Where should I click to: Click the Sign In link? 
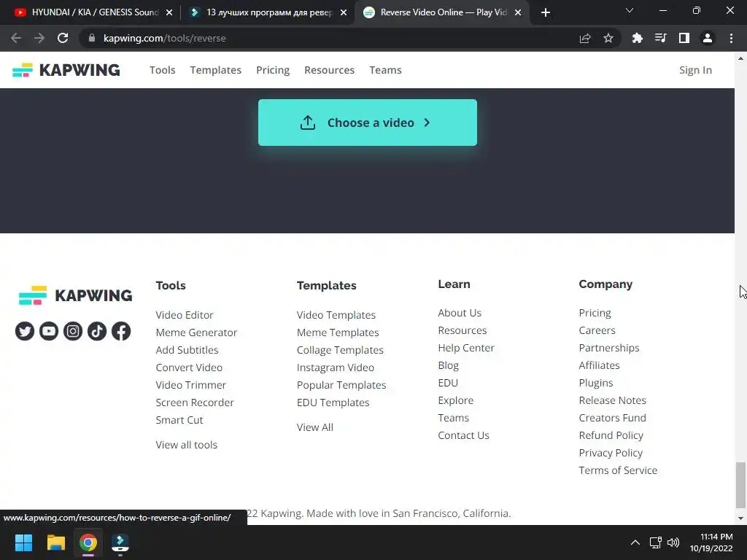pyautogui.click(x=695, y=70)
